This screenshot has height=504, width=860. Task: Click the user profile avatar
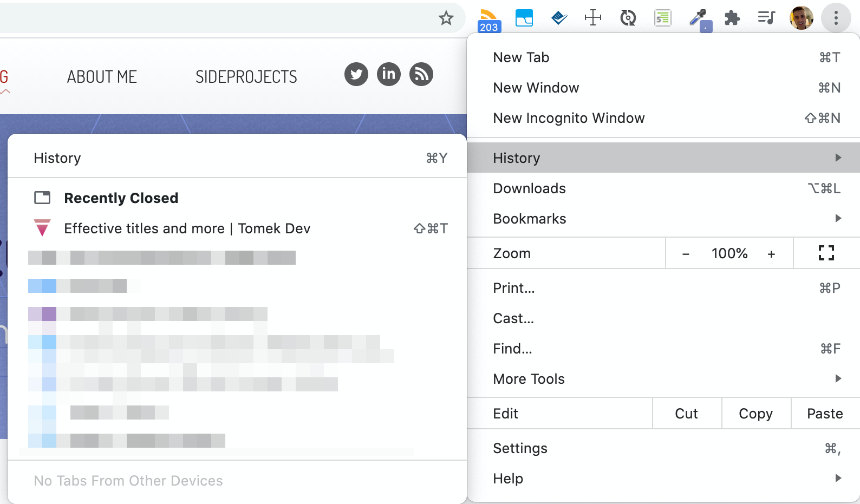[x=802, y=18]
